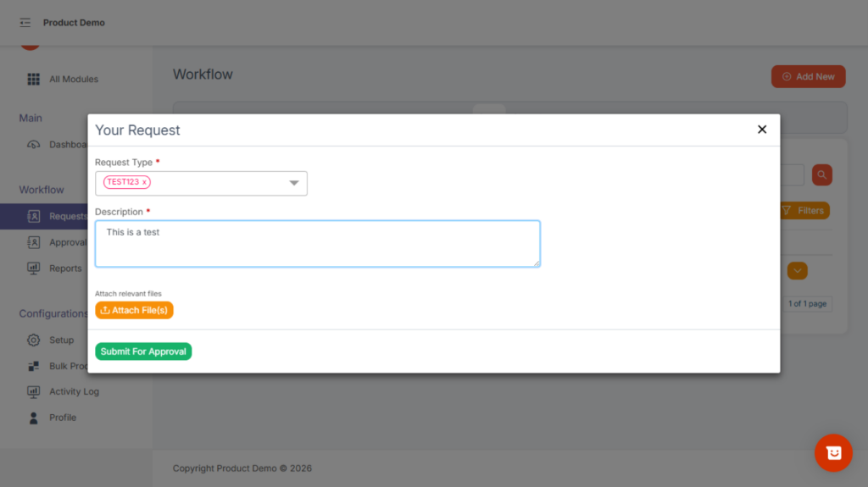Viewport: 868px width, 487px height.
Task: Open the Profile person icon
Action: tap(34, 418)
